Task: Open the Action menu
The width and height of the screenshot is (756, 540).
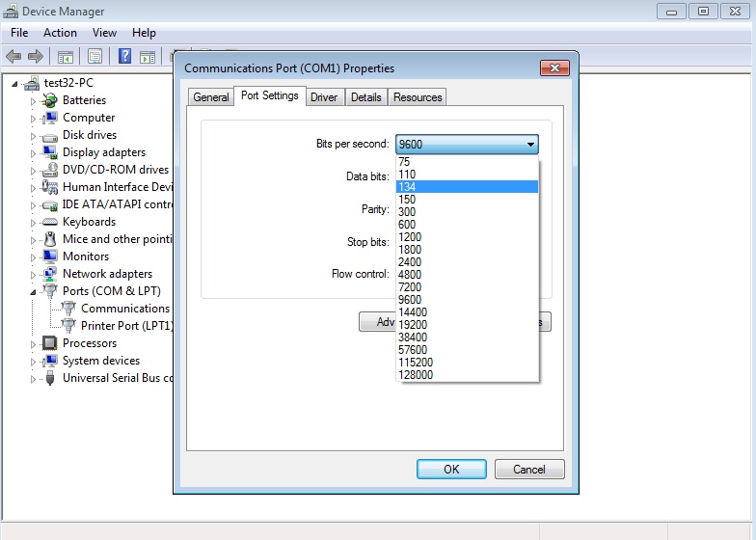Action: click(60, 33)
